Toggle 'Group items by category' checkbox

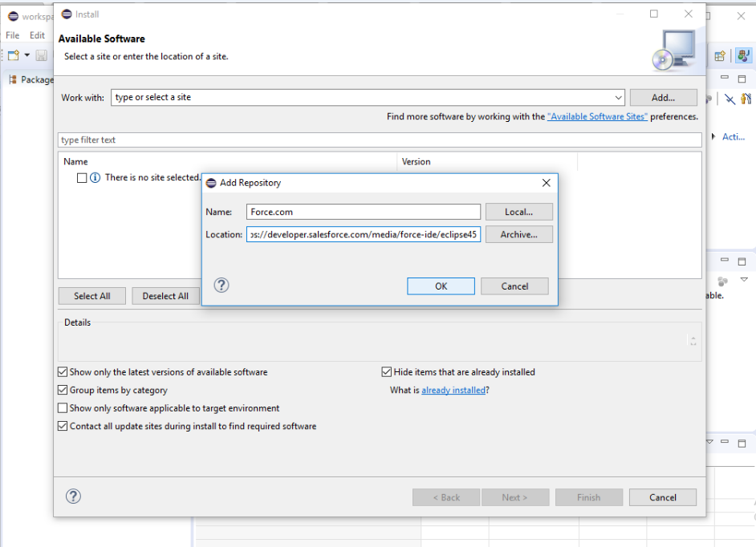(63, 390)
